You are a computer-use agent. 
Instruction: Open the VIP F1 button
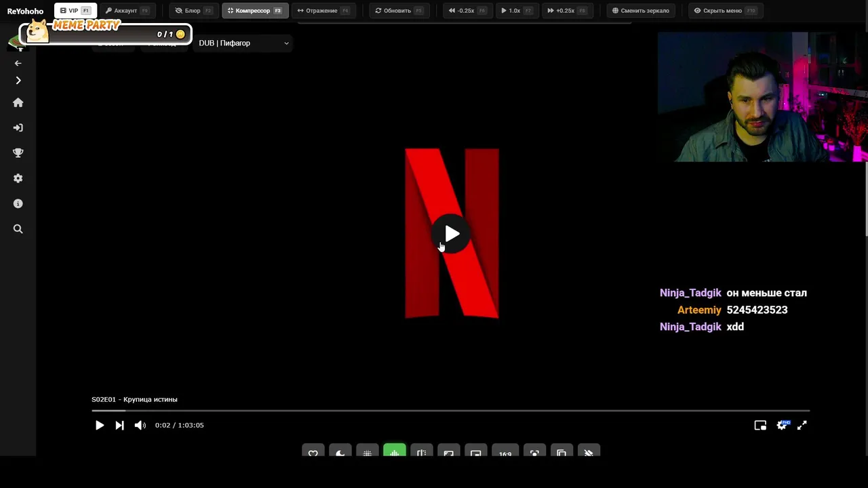(75, 11)
